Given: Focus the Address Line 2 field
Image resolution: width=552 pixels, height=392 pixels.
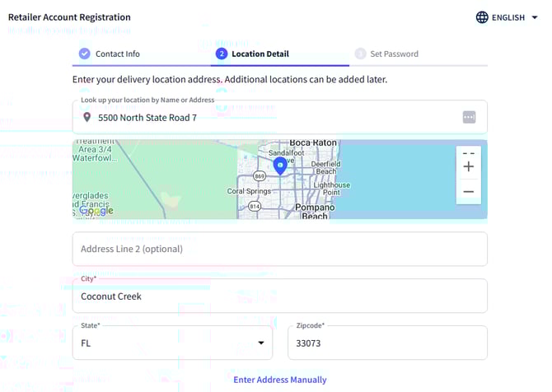Looking at the screenshot, I should 279,249.
